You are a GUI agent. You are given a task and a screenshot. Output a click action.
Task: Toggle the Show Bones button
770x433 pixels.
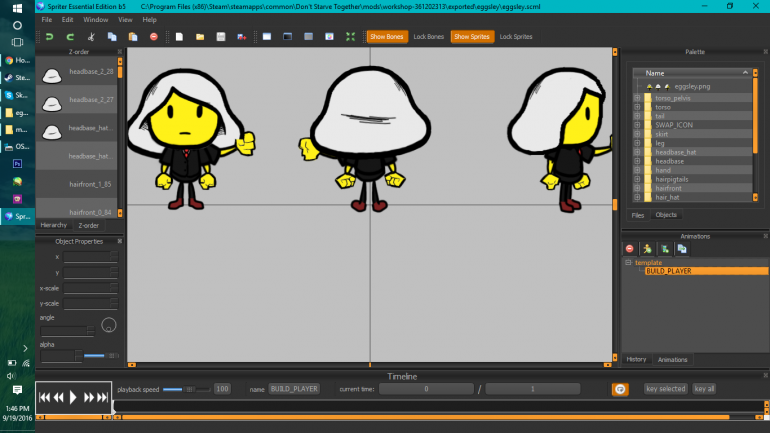387,37
